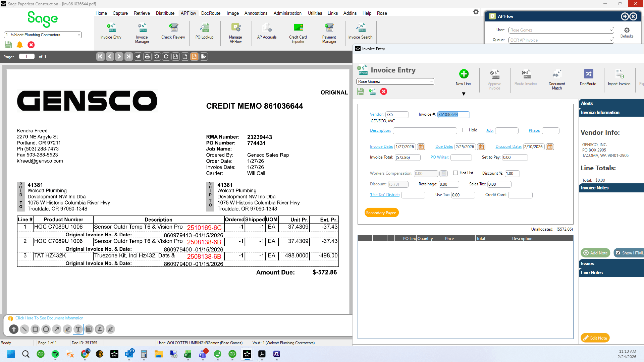Viewport: 644px width, 362px height.
Task: Open Credit Card Importer
Action: pyautogui.click(x=298, y=33)
